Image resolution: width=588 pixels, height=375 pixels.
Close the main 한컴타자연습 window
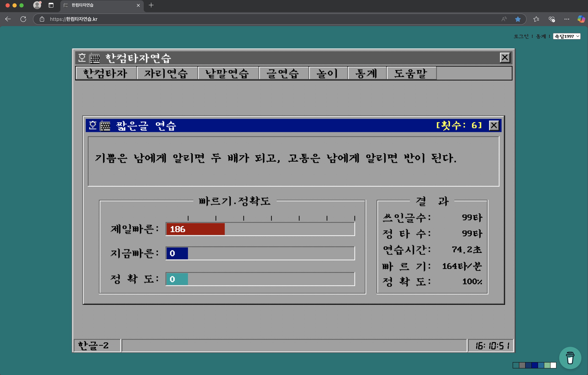pyautogui.click(x=505, y=58)
